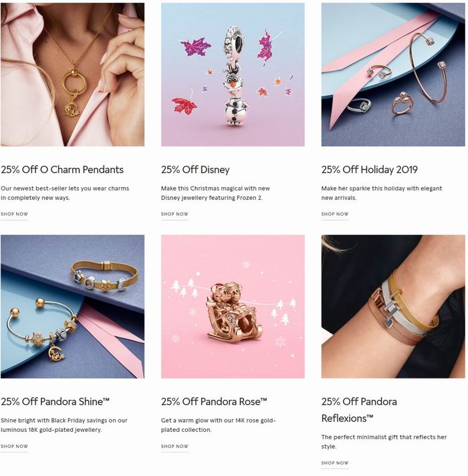The image size is (468, 476).
Task: Shop now for Pandora Rose
Action: (x=174, y=447)
